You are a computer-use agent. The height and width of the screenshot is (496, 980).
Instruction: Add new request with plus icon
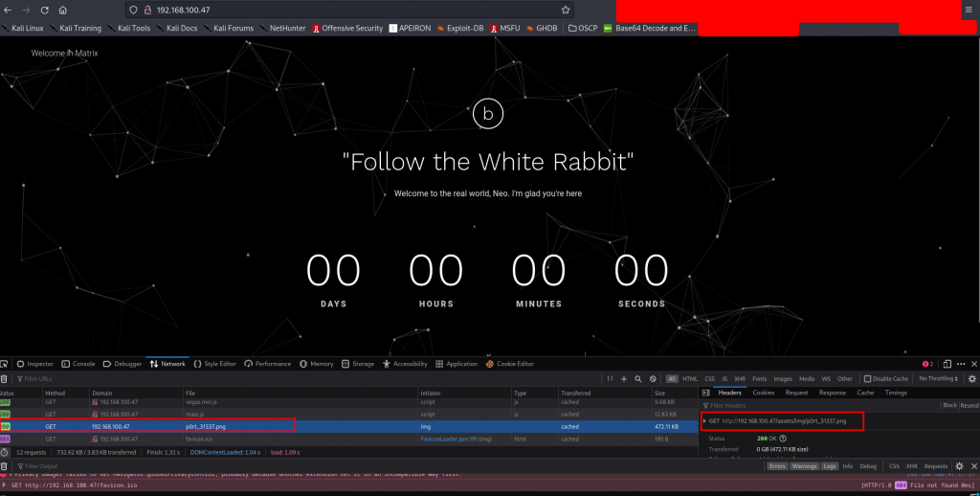[x=624, y=378]
